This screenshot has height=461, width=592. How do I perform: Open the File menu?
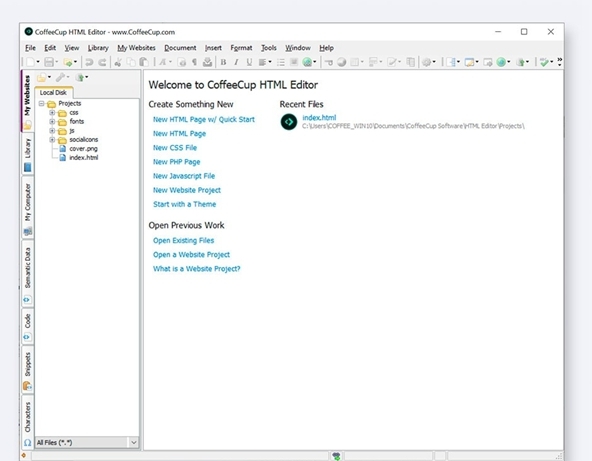tap(30, 48)
